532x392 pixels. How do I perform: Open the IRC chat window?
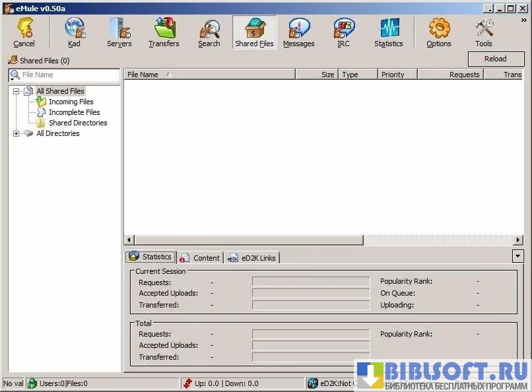click(343, 32)
